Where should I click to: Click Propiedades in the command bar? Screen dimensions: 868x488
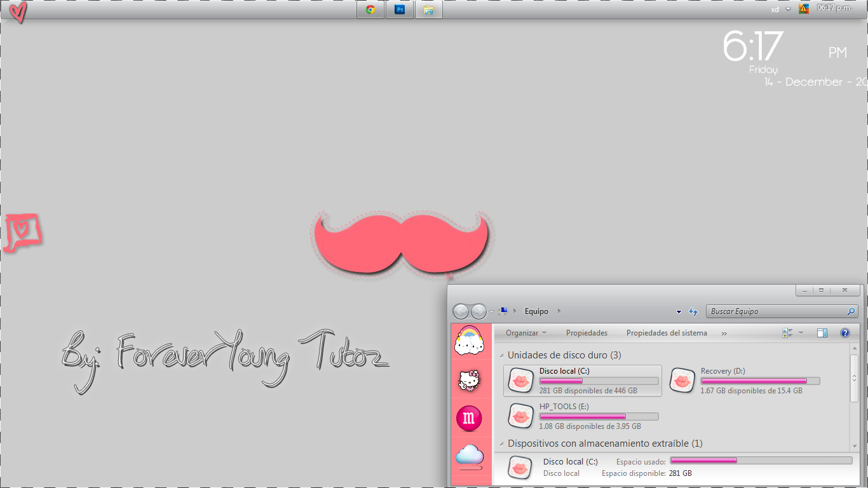pos(587,333)
